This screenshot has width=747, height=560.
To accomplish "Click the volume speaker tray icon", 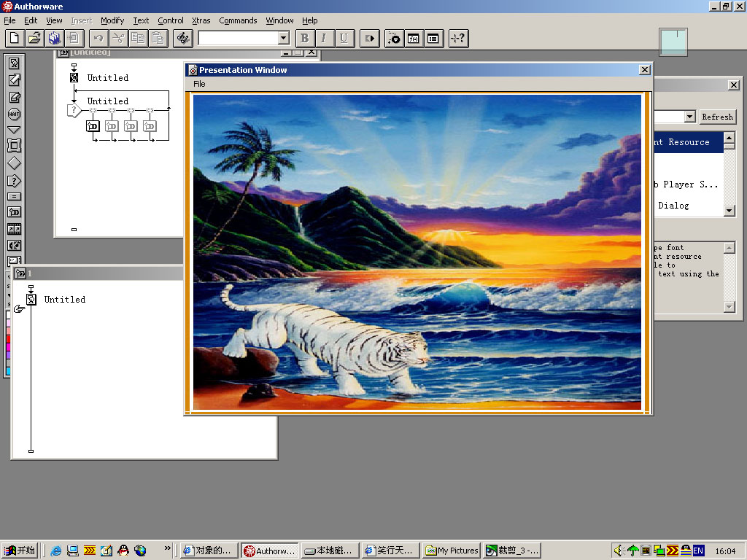I will coord(619,551).
